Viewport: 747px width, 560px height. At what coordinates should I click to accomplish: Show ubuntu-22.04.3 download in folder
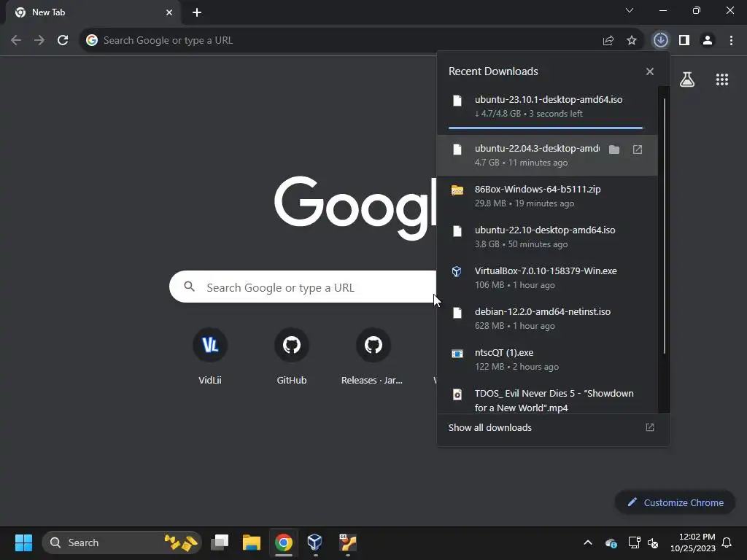[x=614, y=149]
